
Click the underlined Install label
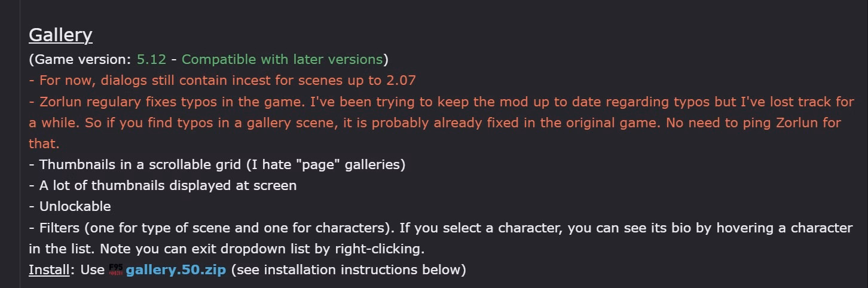pos(49,269)
